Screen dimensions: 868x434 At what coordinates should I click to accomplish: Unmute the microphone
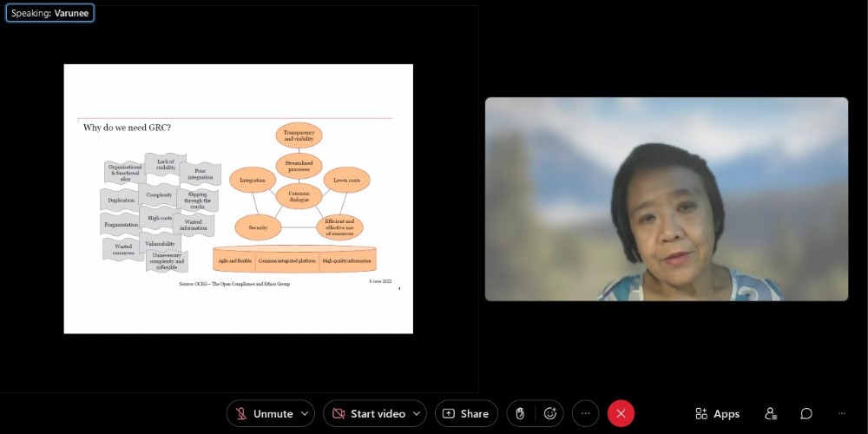pos(264,414)
